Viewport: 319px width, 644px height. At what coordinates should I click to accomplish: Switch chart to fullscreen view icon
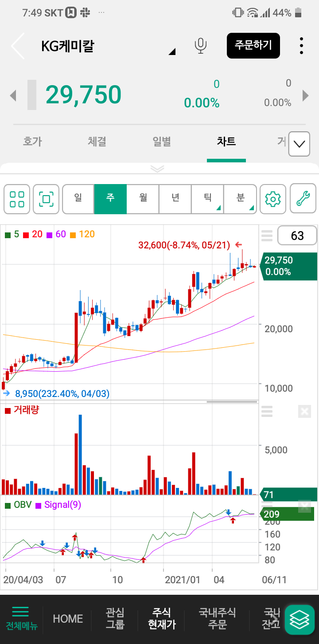click(x=46, y=199)
